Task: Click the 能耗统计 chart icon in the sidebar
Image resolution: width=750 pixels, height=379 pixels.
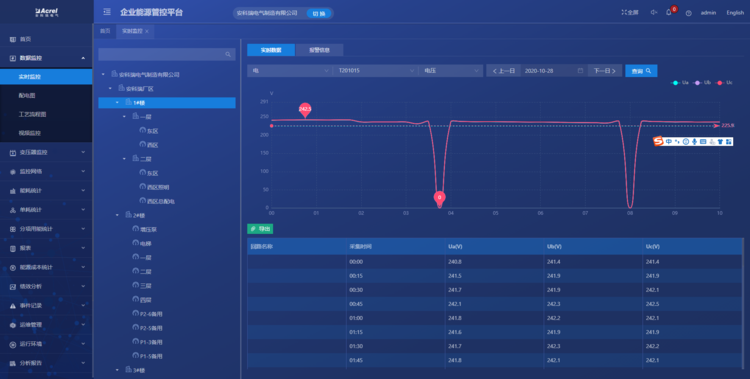Action: (x=13, y=191)
